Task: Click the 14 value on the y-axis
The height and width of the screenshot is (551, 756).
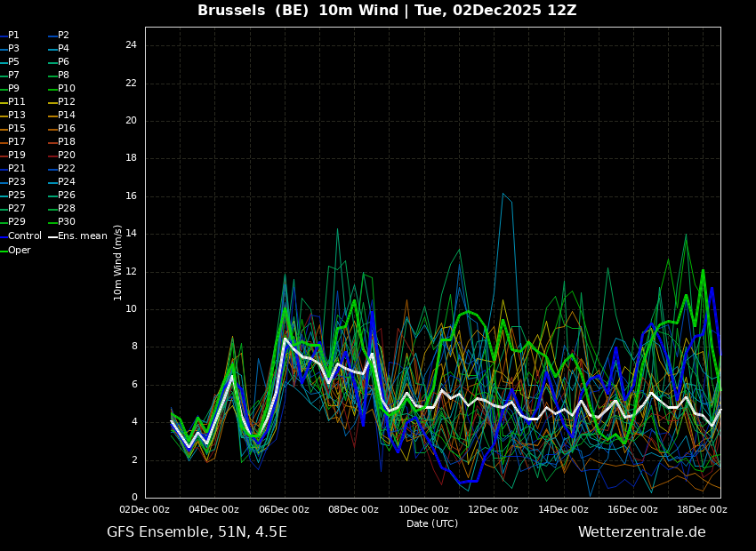Action: 131,234
